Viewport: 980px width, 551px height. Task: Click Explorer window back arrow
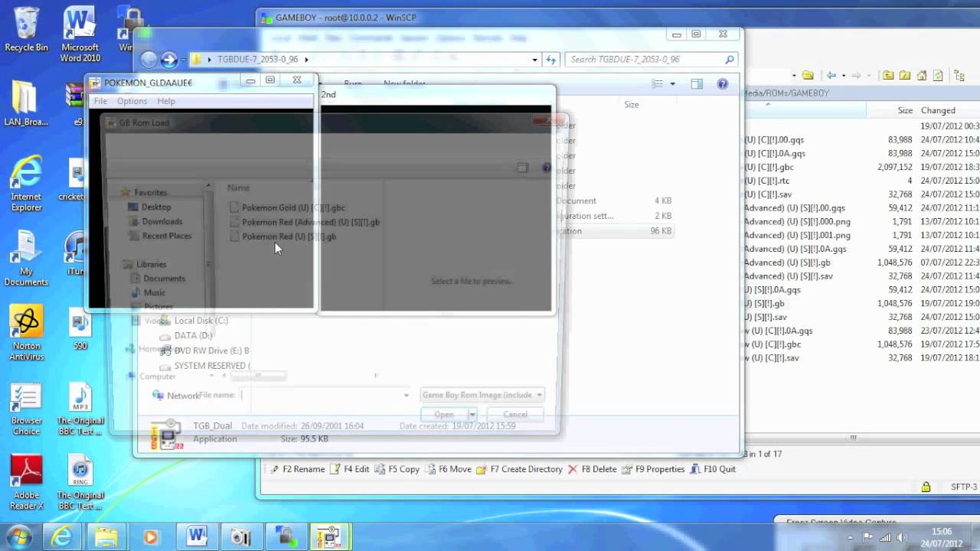tap(149, 59)
